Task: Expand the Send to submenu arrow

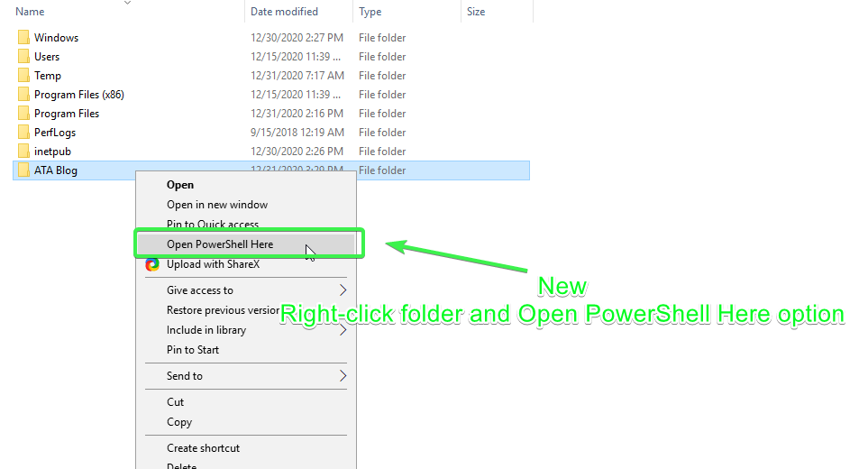Action: pyautogui.click(x=343, y=376)
